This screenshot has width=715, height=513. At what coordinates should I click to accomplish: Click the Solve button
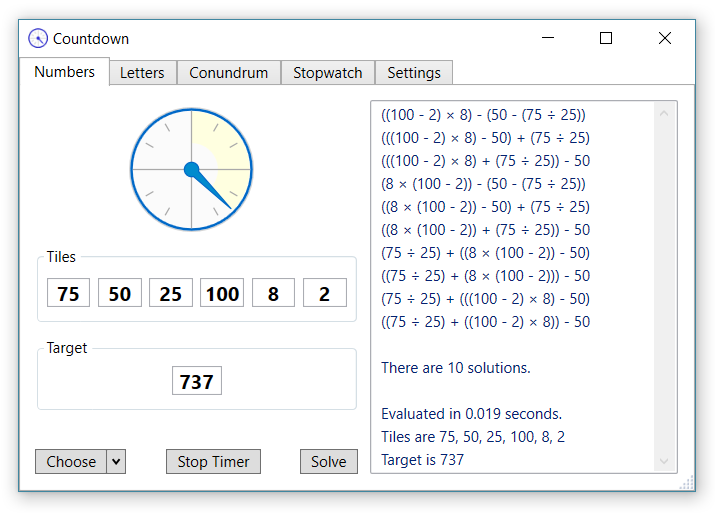[329, 461]
